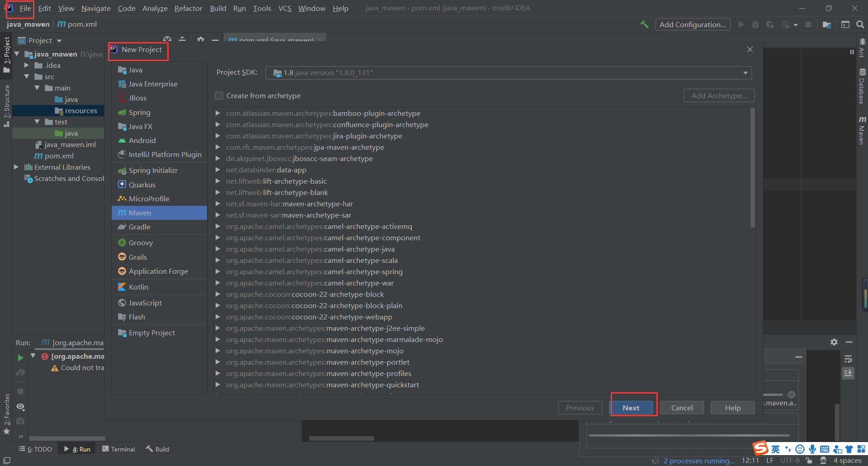868x466 pixels.
Task: Open the Navigate menu
Action: click(x=96, y=8)
